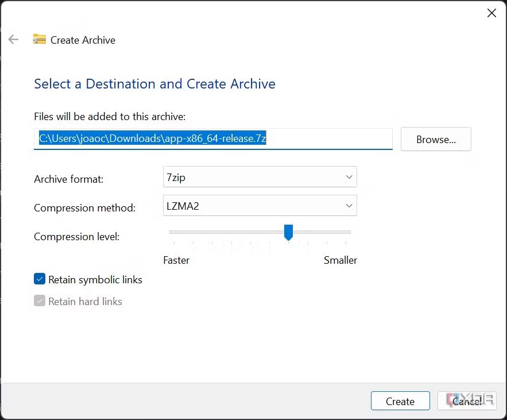The image size is (507, 420).
Task: Click the Archive format chevron arrow
Action: [349, 177]
